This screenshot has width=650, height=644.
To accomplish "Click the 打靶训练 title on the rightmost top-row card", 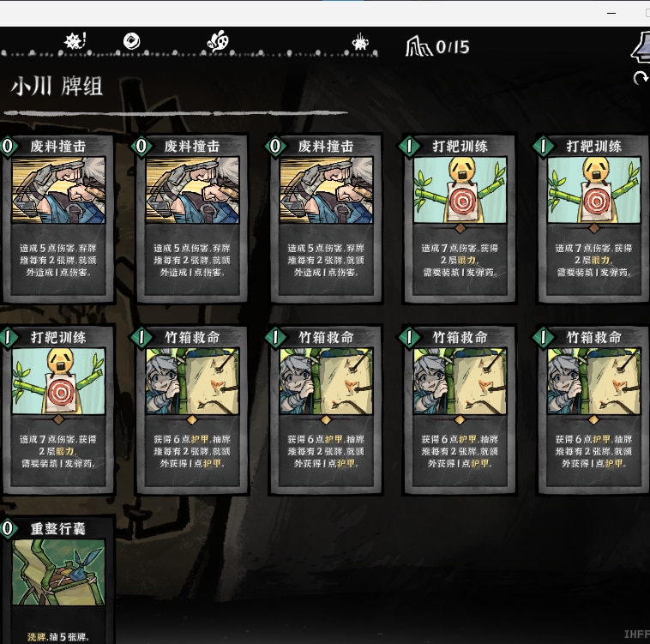I will (593, 147).
